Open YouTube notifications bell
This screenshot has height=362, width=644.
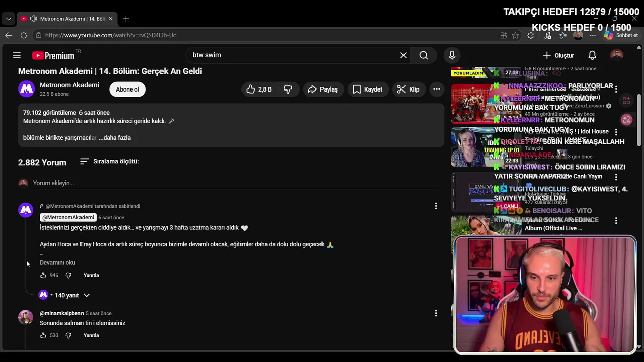592,55
